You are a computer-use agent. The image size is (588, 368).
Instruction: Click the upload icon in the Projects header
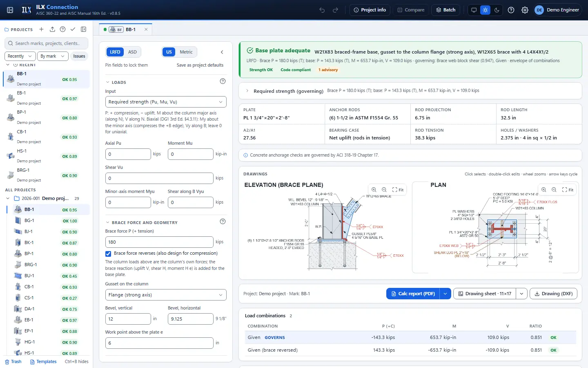52,29
